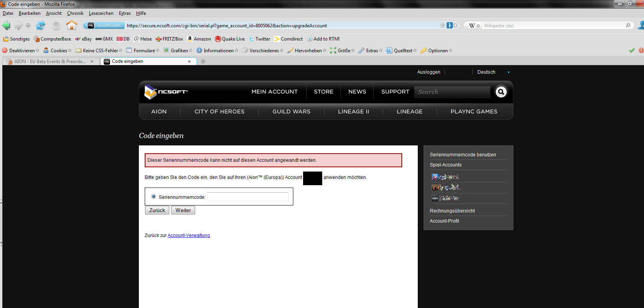The image size is (644, 308).
Task: Click the Seriennummerncode text field
Action: click(x=248, y=196)
